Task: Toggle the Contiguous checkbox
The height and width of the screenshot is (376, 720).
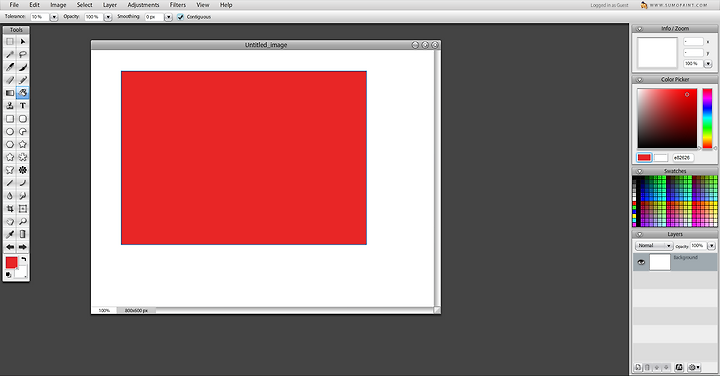Action: point(180,17)
